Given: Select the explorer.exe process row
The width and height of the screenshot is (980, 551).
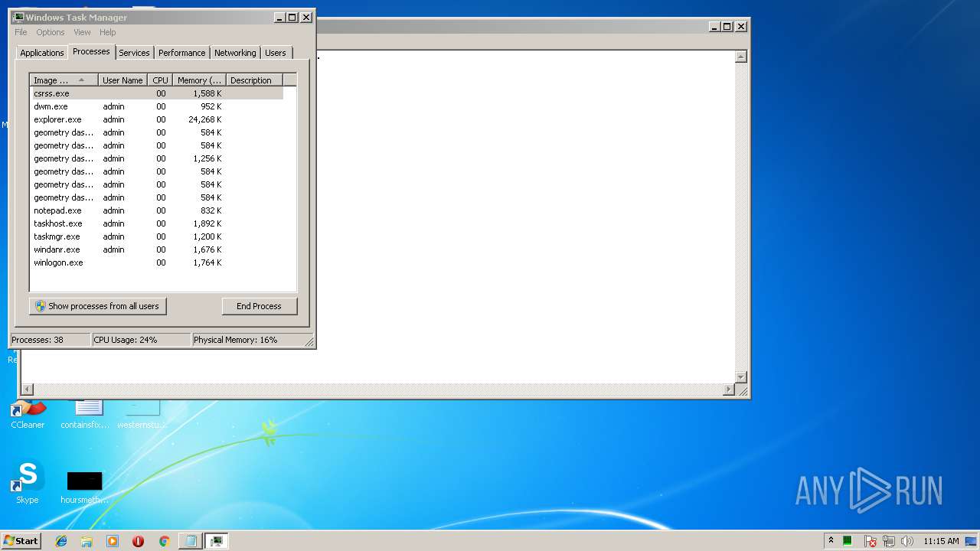Looking at the screenshot, I should 156,119.
